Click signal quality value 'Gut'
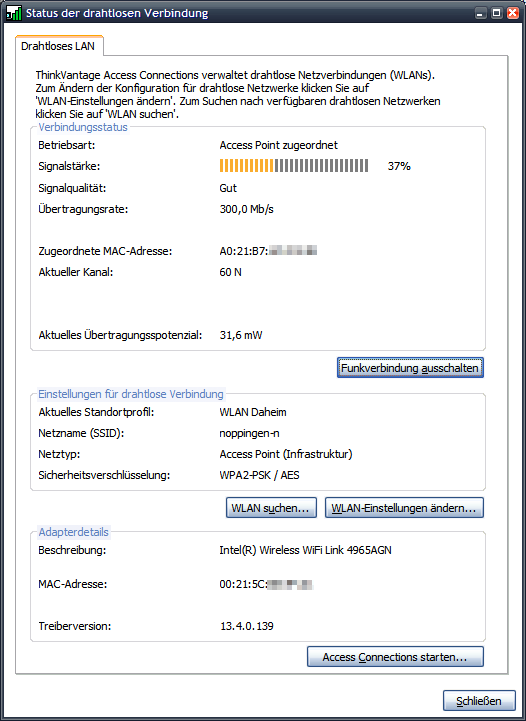 point(228,188)
